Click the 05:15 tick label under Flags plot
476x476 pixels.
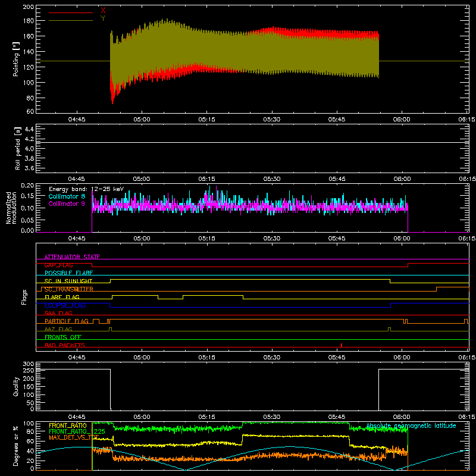coord(206,358)
